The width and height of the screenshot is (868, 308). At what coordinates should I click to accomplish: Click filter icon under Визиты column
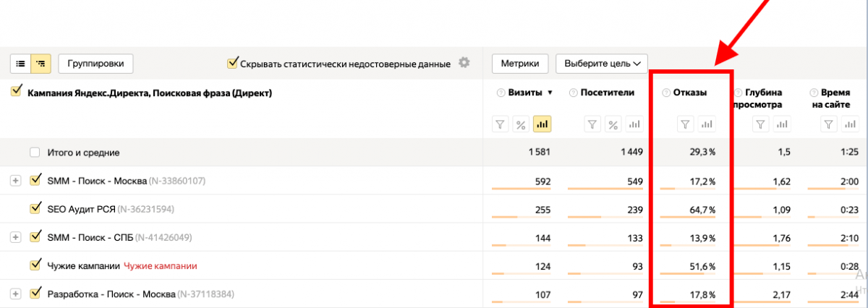point(501,124)
